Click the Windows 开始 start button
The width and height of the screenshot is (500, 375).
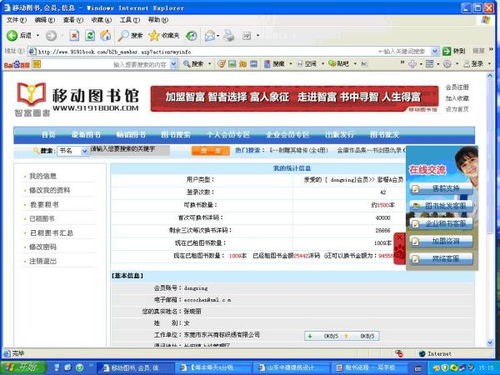(x=23, y=367)
